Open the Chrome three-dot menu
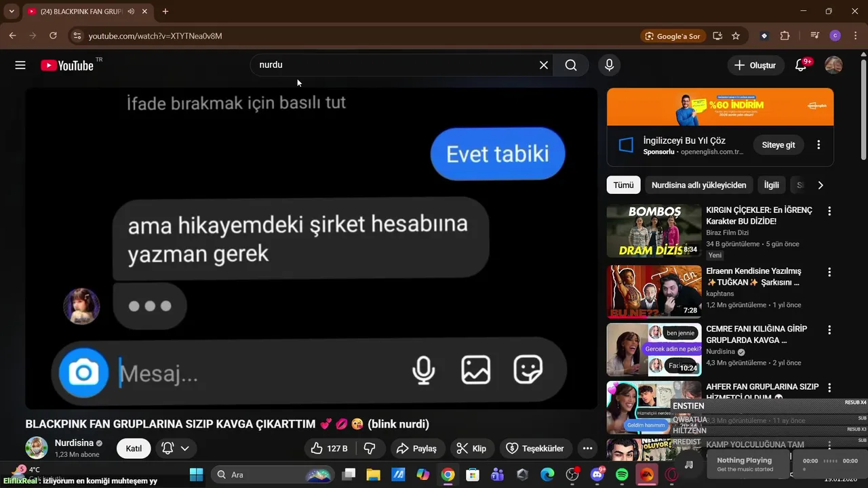This screenshot has width=868, height=488. tap(854, 36)
